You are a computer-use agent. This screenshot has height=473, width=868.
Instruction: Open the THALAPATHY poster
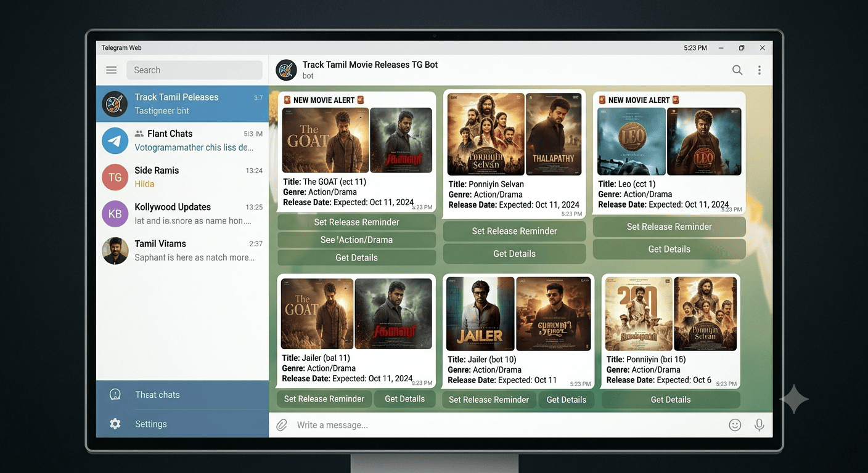pyautogui.click(x=554, y=134)
